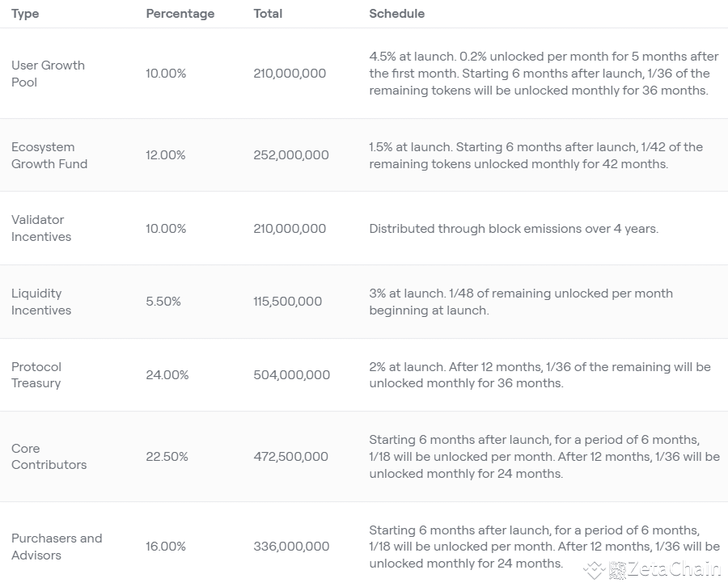Image resolution: width=728 pixels, height=587 pixels.
Task: Click the 504,000,000 total cell
Action: 291,375
